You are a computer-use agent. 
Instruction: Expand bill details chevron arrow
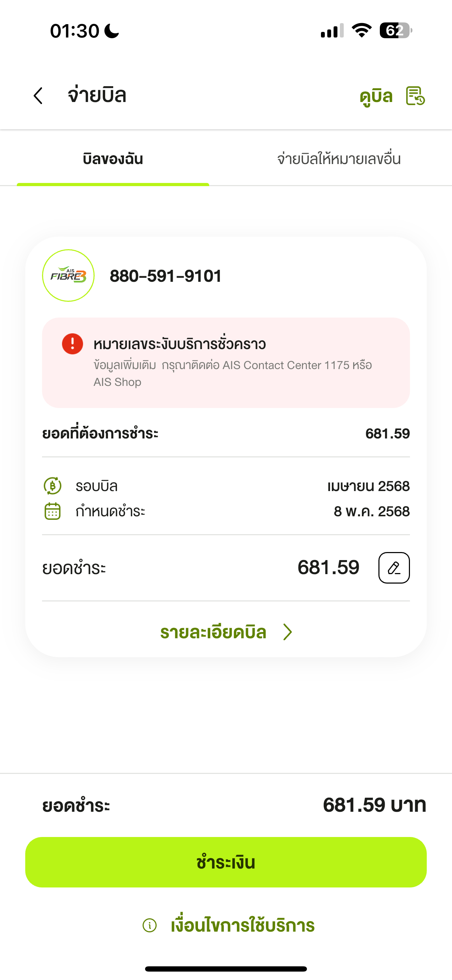[x=288, y=632]
